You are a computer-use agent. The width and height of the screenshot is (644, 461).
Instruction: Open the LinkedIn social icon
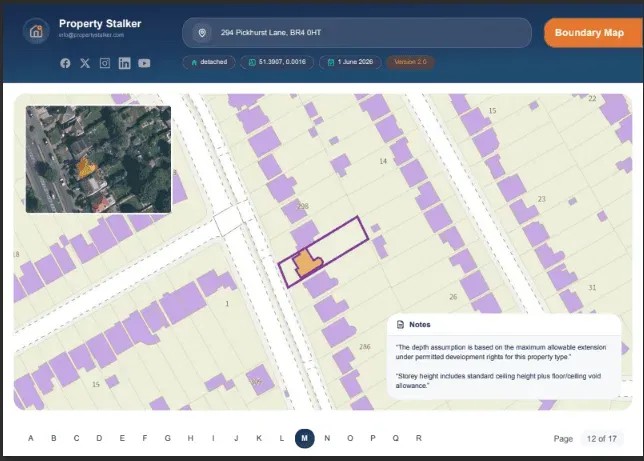pyautogui.click(x=124, y=63)
